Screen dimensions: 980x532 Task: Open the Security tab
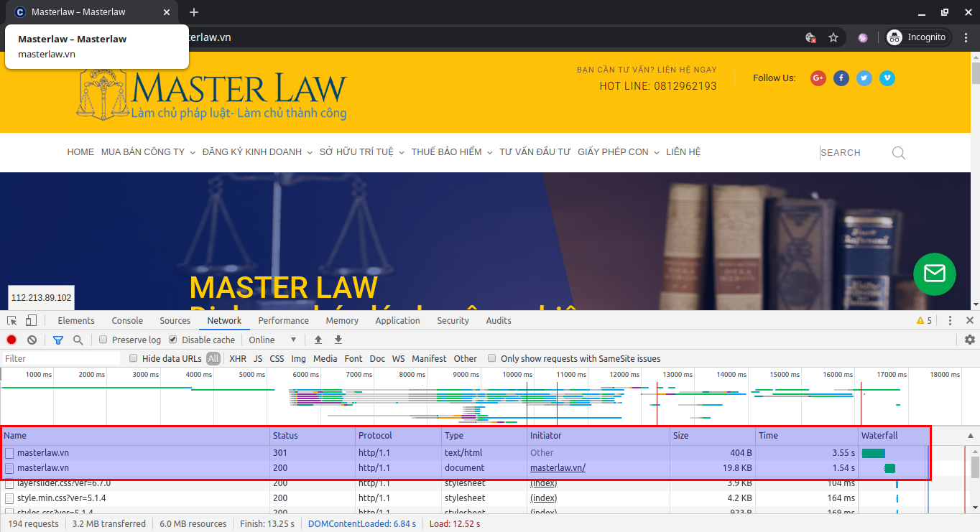click(453, 320)
